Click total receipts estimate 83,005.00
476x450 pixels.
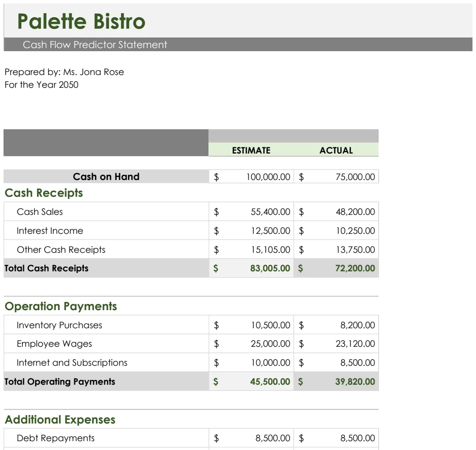tap(251, 268)
